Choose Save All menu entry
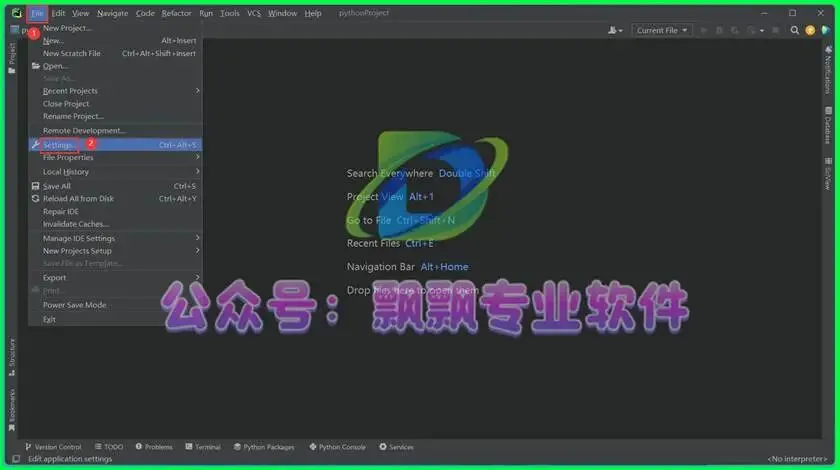840x470 pixels. [x=115, y=186]
